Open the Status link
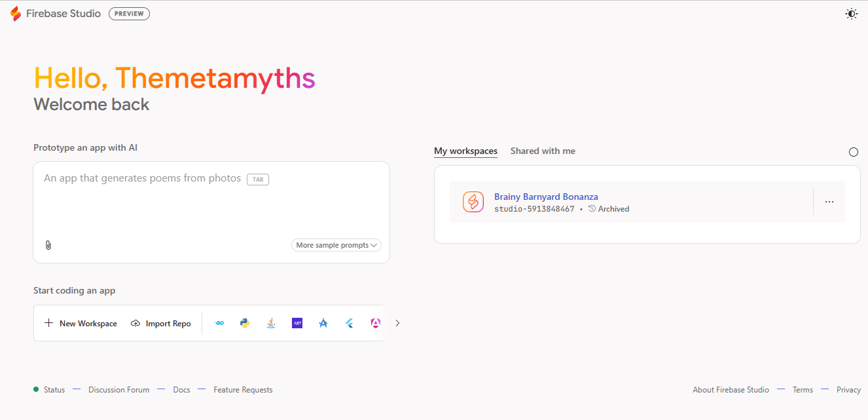Viewport: 868px width, 420px height. pos(54,390)
